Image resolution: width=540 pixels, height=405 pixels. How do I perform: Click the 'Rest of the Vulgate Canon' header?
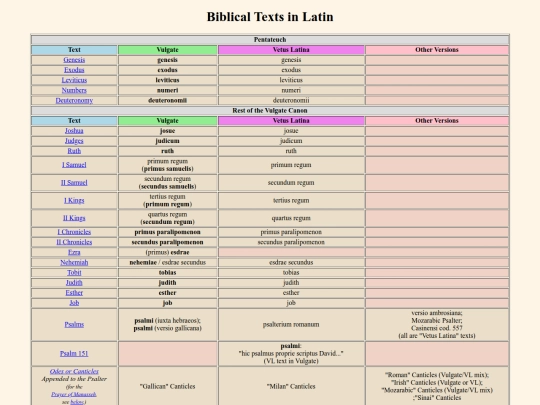click(x=270, y=111)
